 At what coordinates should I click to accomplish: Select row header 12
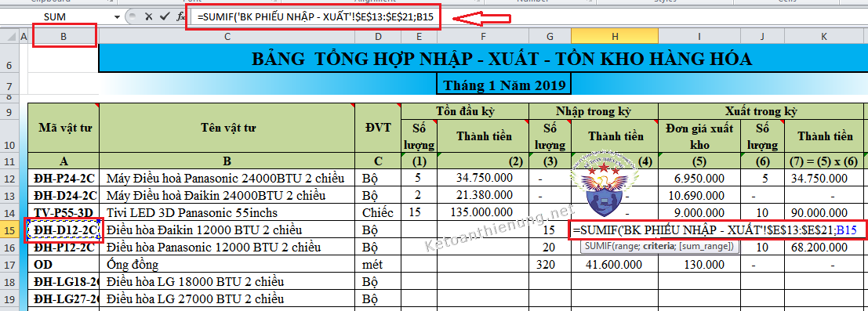pos(9,178)
